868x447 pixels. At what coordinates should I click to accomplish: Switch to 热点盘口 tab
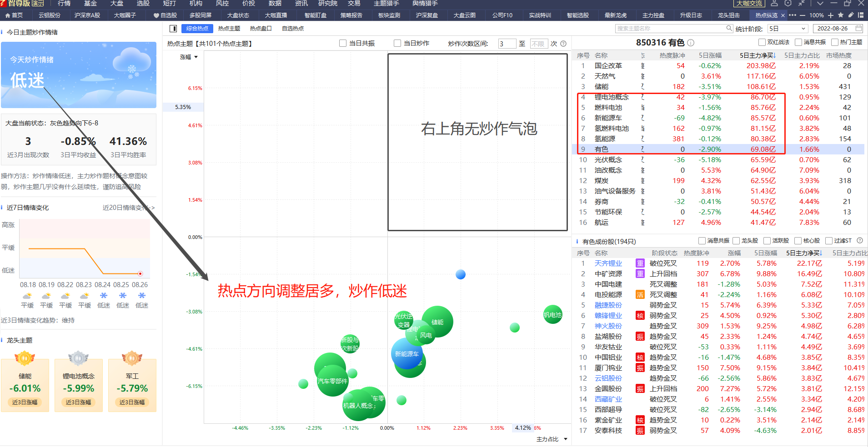tap(261, 29)
